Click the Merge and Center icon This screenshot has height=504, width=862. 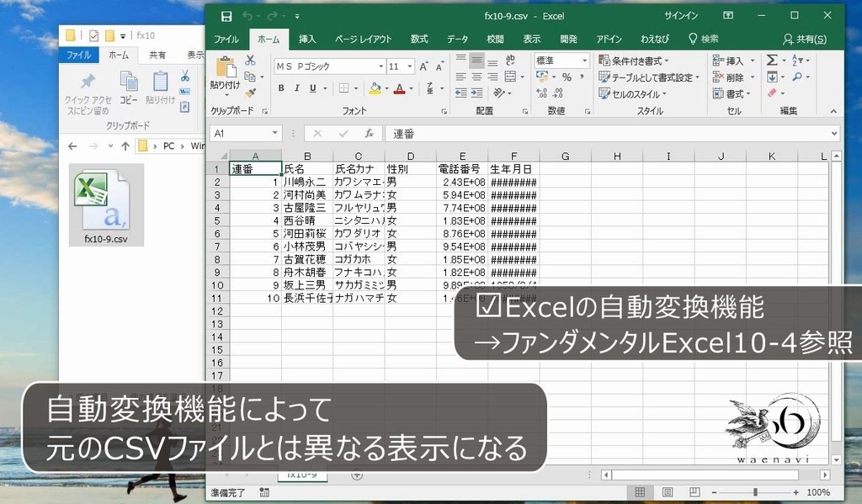pyautogui.click(x=511, y=77)
